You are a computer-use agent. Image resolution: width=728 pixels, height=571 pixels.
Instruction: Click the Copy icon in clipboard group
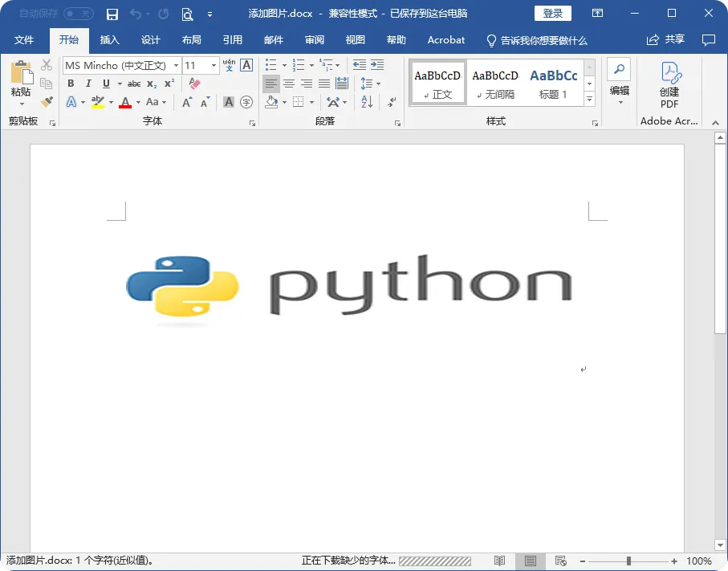pos(46,84)
